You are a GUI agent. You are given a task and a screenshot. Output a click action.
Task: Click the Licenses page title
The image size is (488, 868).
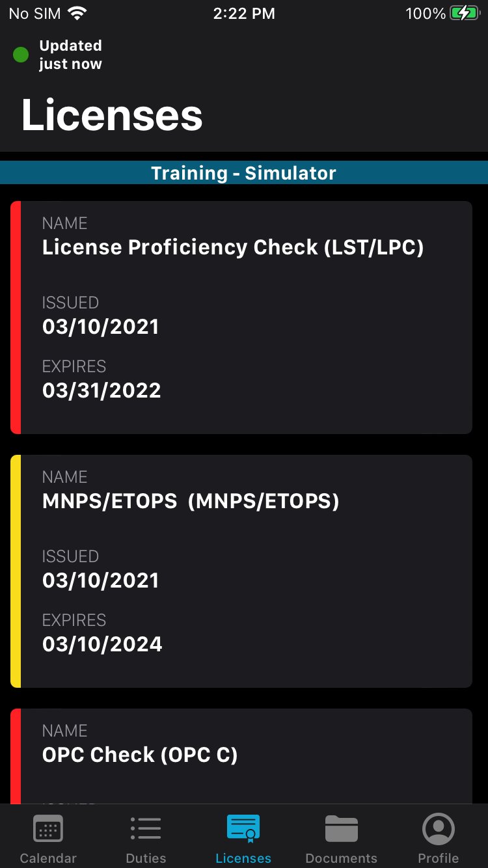(111, 115)
